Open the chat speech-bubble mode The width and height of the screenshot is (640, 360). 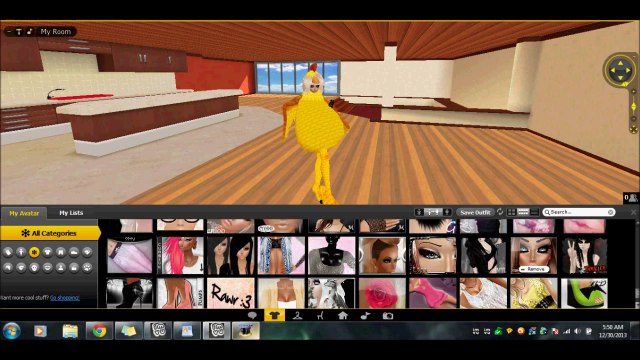pos(252,316)
